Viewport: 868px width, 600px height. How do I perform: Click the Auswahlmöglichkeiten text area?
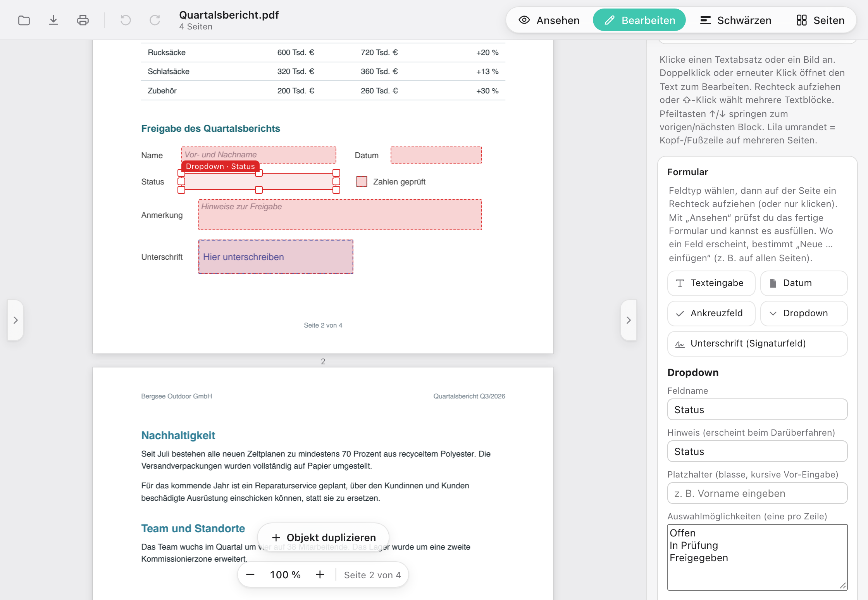pyautogui.click(x=757, y=557)
